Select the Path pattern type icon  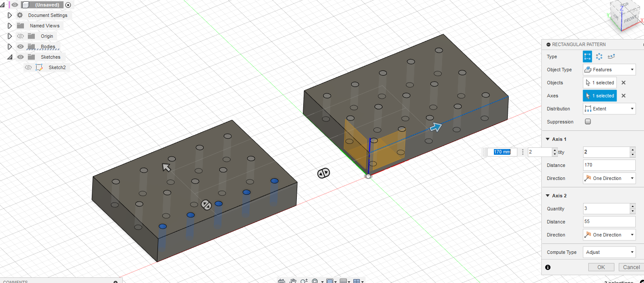click(x=612, y=56)
